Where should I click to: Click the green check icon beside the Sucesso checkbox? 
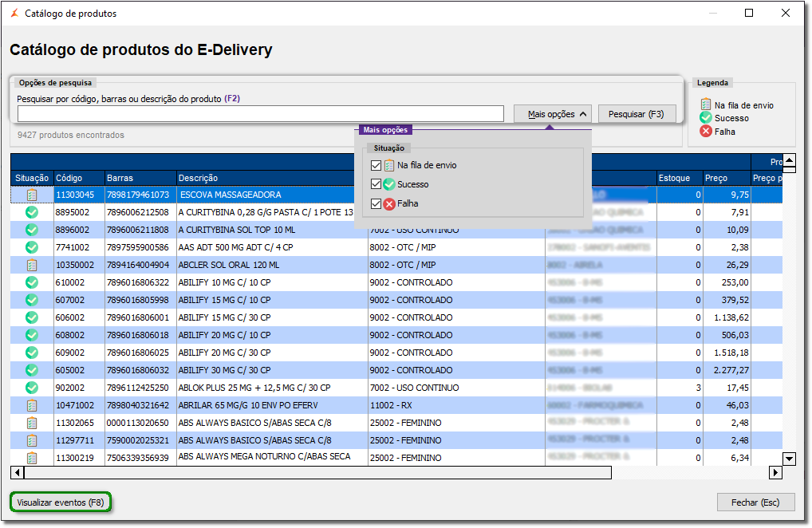tap(389, 184)
